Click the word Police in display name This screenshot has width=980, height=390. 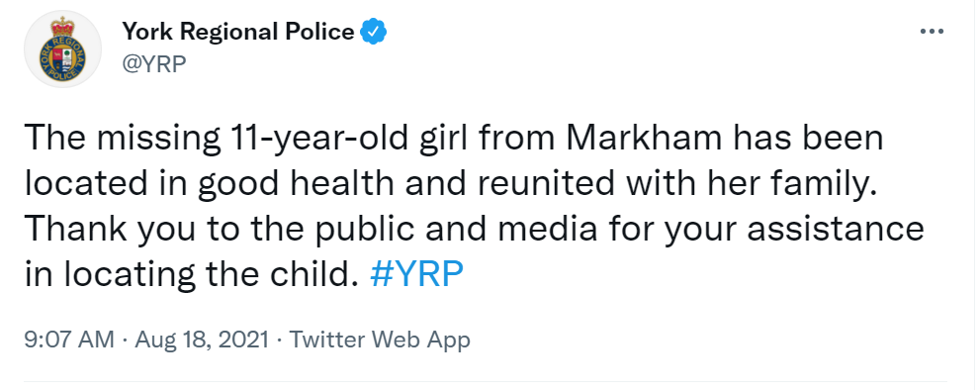(319, 32)
